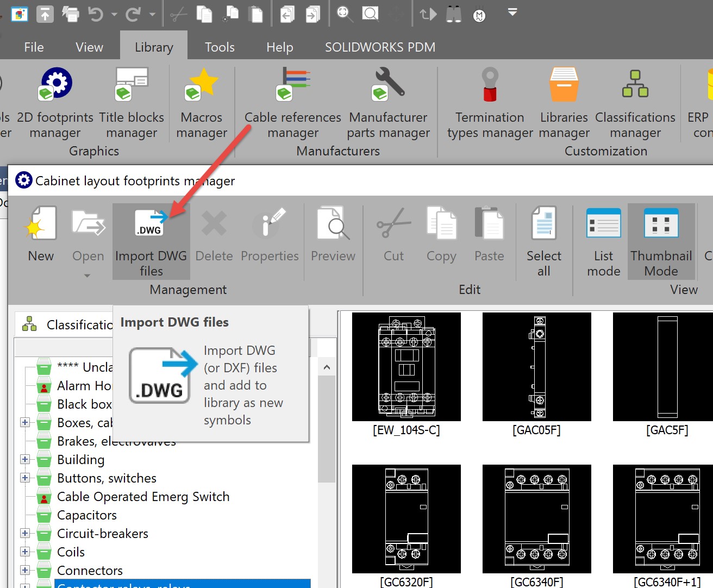This screenshot has height=588, width=713.
Task: Click the Preview tool in the Management toolbar
Action: (333, 236)
